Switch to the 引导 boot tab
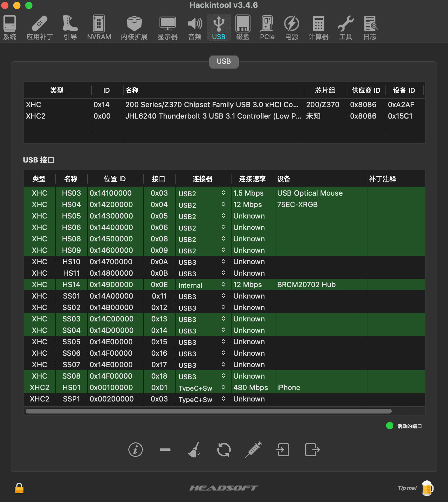448x502 pixels. 70,28
